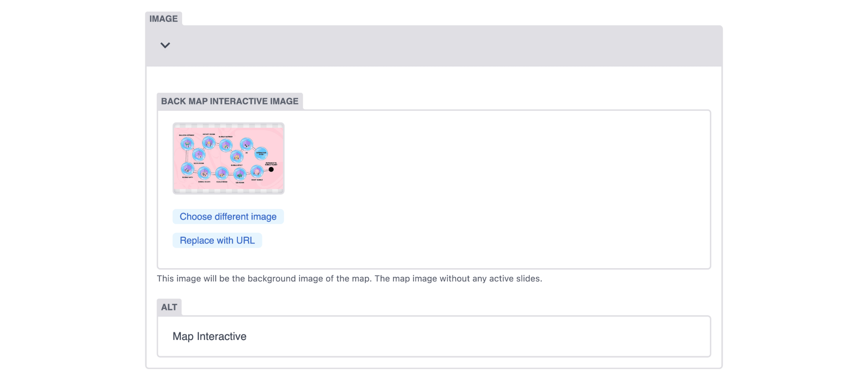
Task: Click the Bubble Effect bubble icon
Action: pyautogui.click(x=237, y=157)
